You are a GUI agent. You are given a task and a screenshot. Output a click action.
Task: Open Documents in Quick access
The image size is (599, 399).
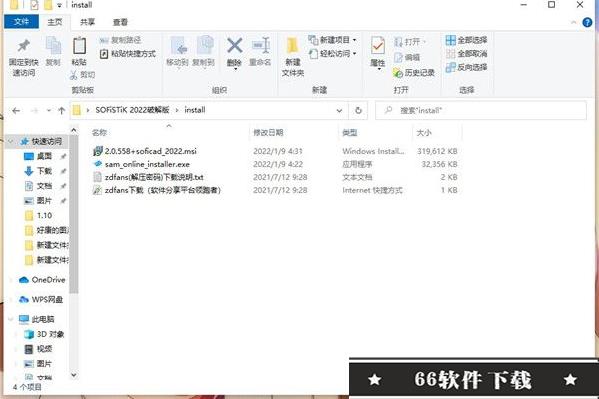click(38, 186)
